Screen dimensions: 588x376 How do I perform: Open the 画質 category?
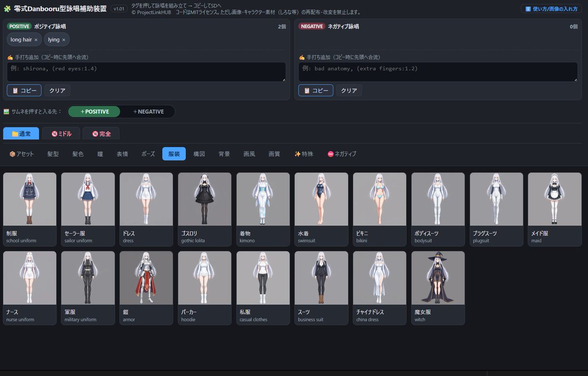click(x=274, y=154)
